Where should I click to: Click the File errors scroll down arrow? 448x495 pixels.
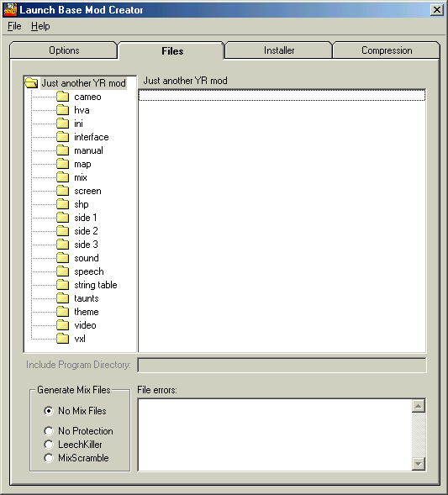(x=419, y=463)
